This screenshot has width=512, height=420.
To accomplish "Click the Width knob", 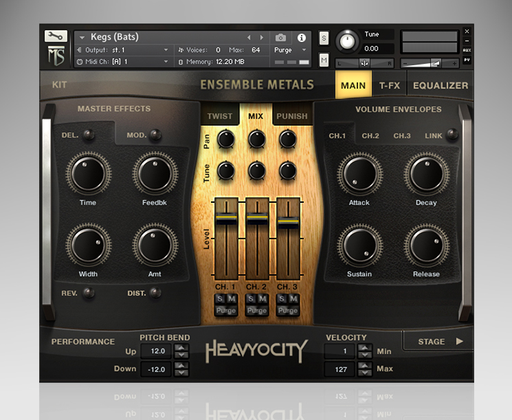I will pos(89,245).
